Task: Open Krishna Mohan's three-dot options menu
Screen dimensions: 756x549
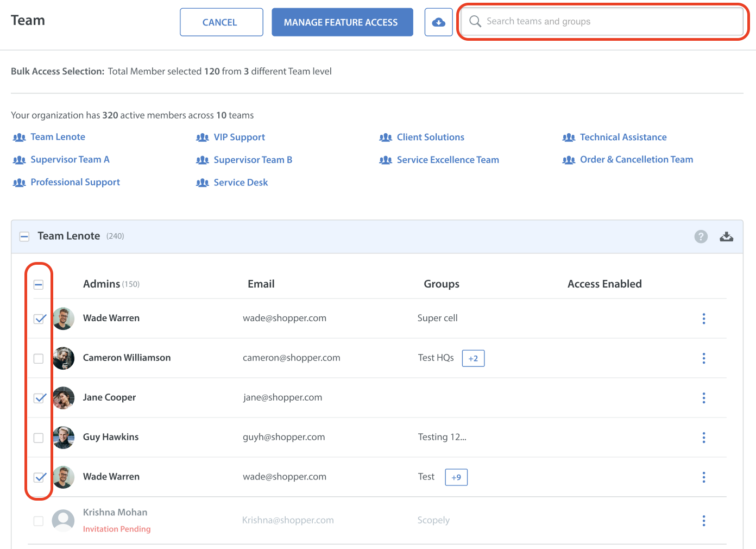Action: click(703, 521)
